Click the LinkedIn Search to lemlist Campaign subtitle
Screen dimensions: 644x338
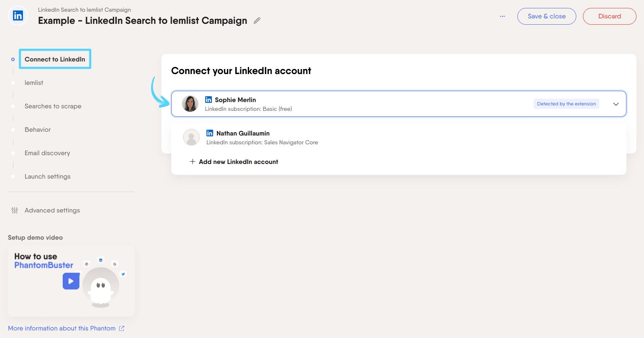[x=84, y=10]
